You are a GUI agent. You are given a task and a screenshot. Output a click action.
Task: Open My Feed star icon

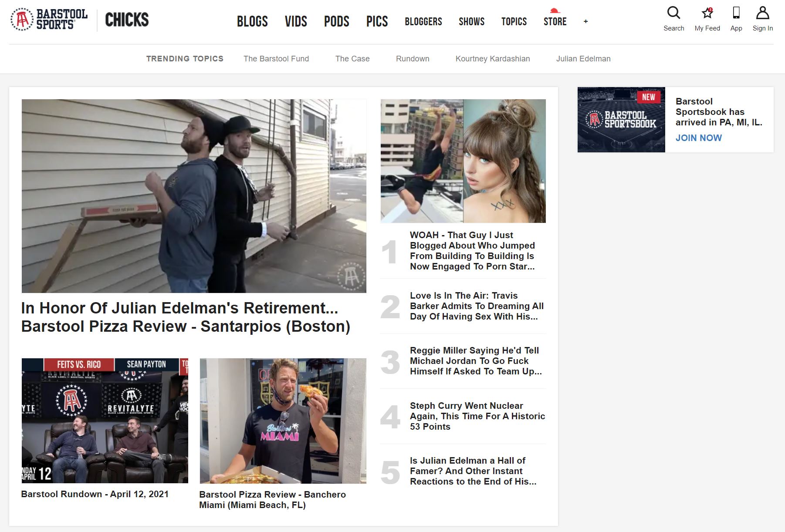pyautogui.click(x=707, y=13)
